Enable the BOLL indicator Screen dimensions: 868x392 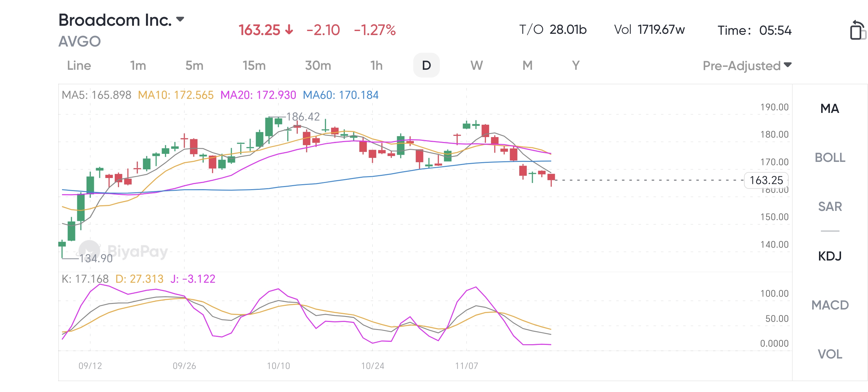point(830,158)
